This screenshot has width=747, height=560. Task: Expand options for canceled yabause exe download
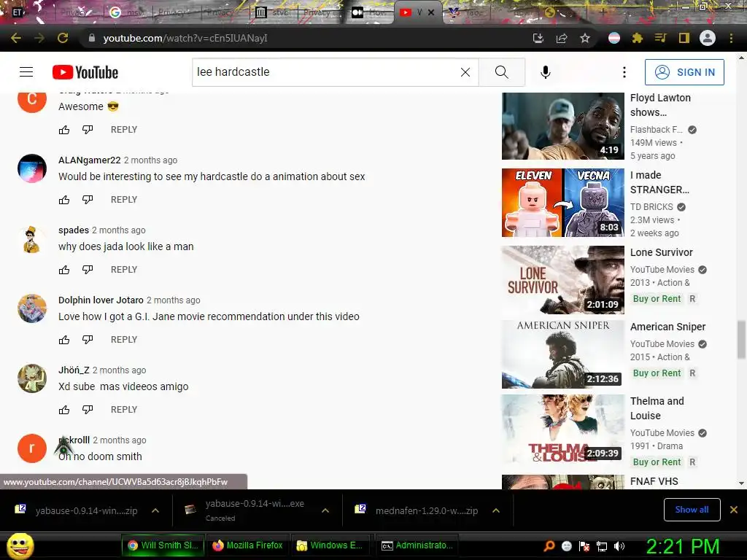point(325,510)
